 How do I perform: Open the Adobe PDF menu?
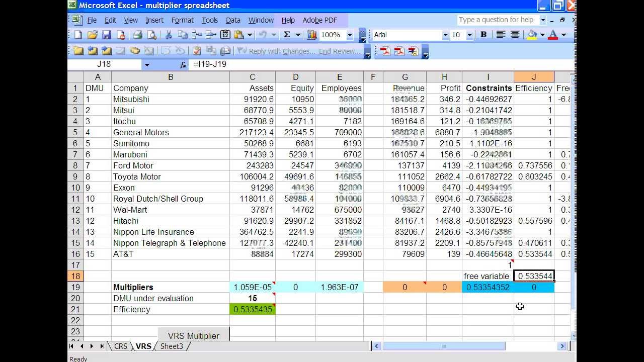point(319,20)
